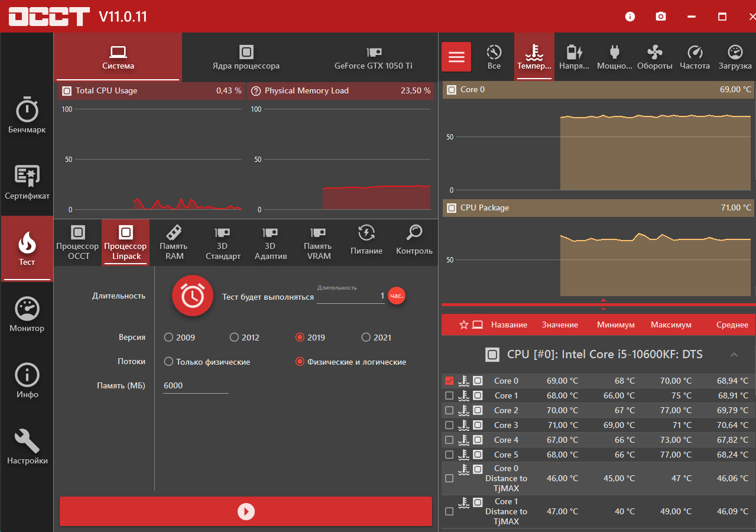756x532 pixels.
Task: Open Настройки wrench settings
Action: (x=27, y=447)
